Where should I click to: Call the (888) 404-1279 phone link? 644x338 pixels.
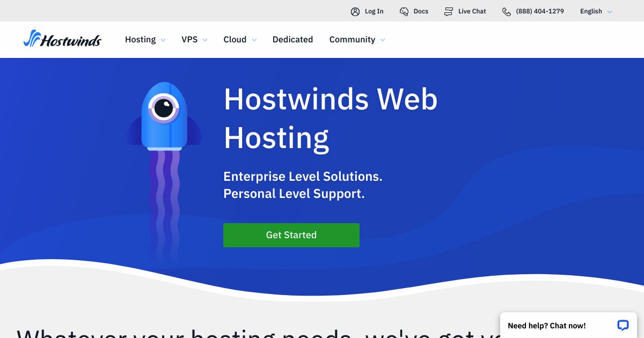(x=539, y=11)
